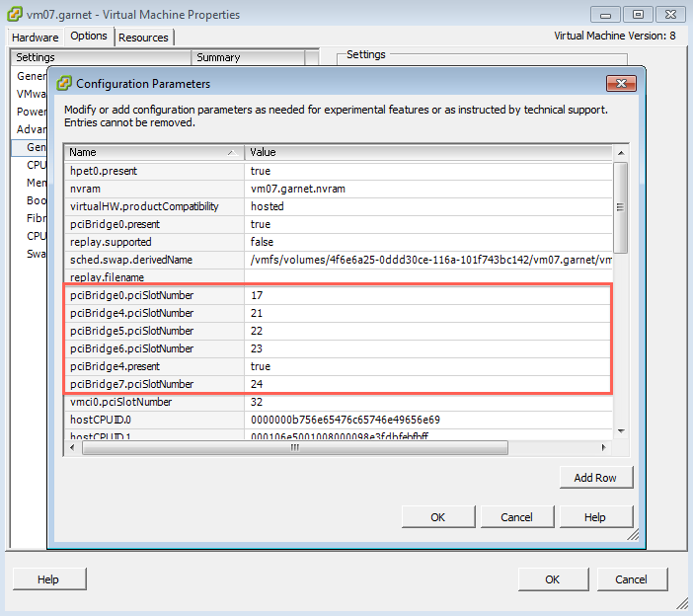The image size is (693, 616).
Task: Edit value 21 of pciBridge4 slot
Action: (x=428, y=313)
